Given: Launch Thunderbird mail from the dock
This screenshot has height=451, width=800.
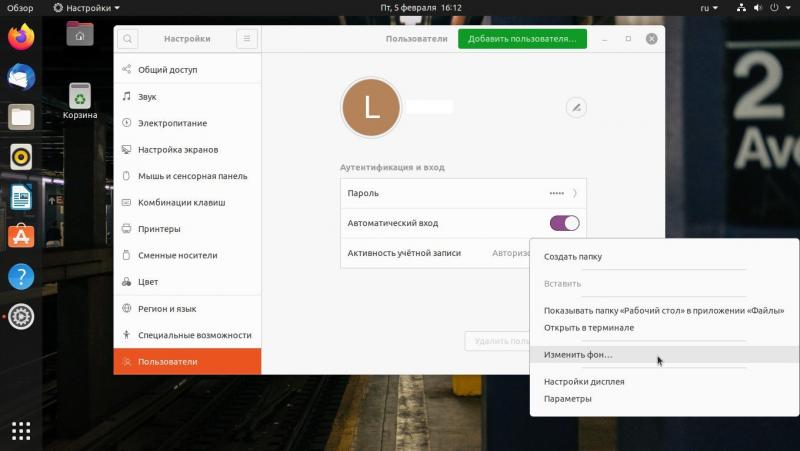Looking at the screenshot, I should click(x=21, y=77).
